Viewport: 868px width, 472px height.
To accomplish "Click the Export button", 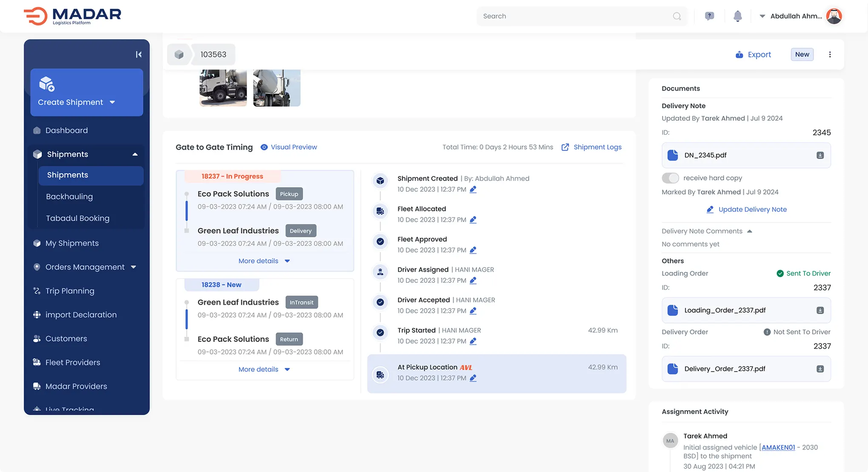I will tap(753, 54).
